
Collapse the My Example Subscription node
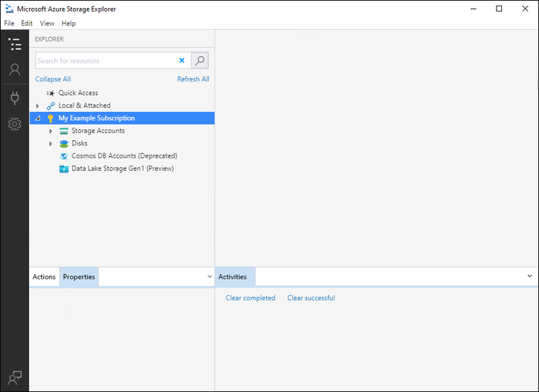pyautogui.click(x=38, y=118)
